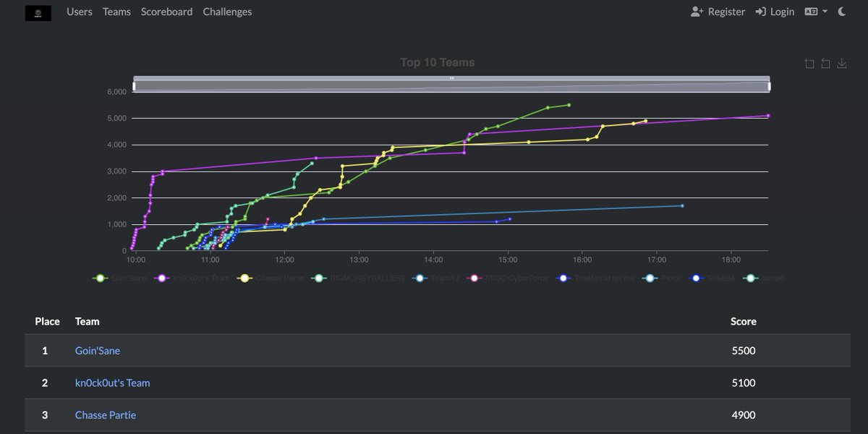Click the Score column header

click(744, 321)
